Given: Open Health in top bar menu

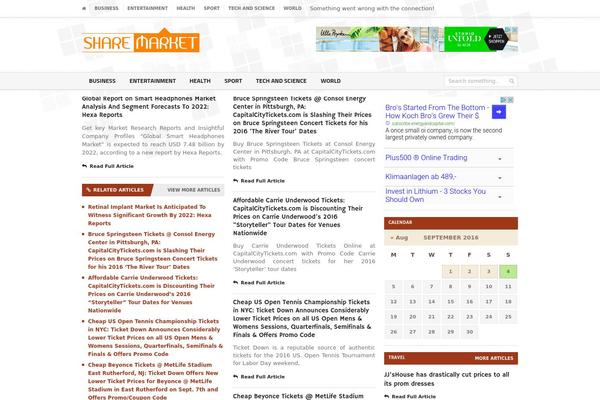Looking at the screenshot, I should 186,8.
